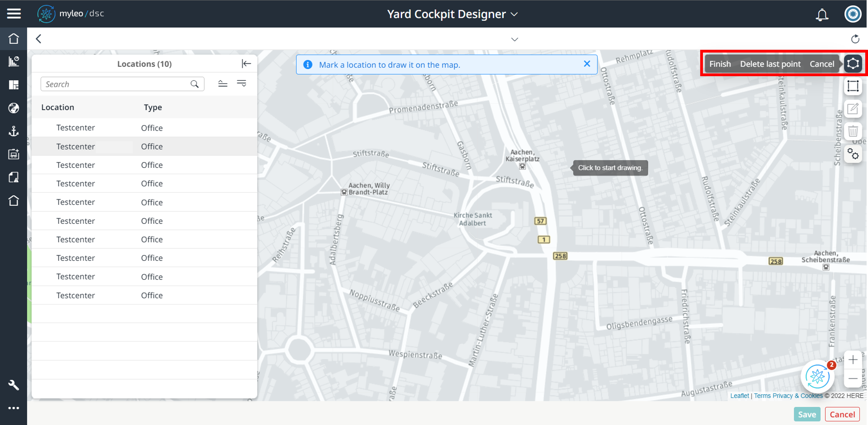The height and width of the screenshot is (425, 868).
Task: Click the sort descending icon
Action: (x=242, y=83)
